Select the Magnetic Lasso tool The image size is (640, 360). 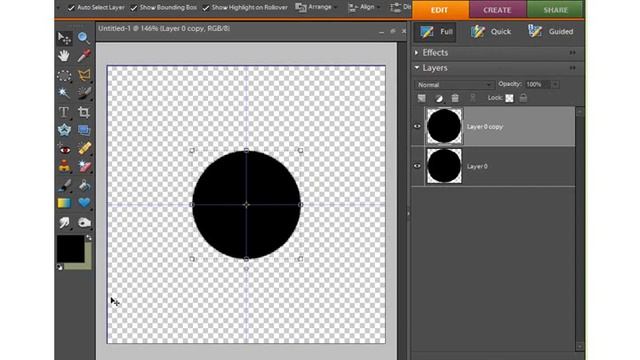(x=84, y=75)
